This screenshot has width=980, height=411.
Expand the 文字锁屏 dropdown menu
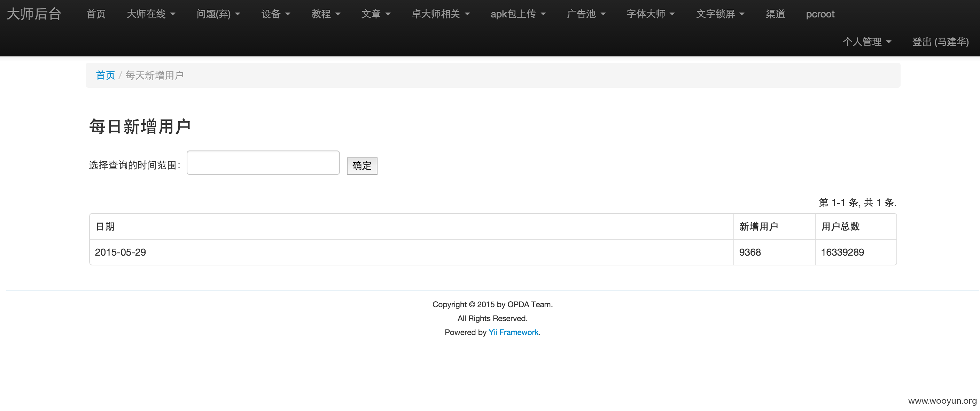(x=720, y=14)
